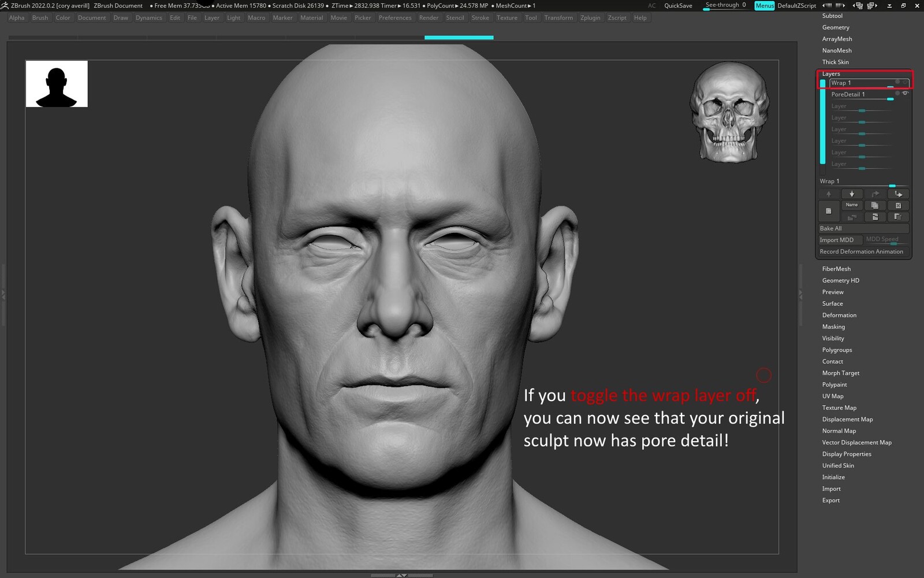The height and width of the screenshot is (578, 924).
Task: Open the Material menu
Action: [x=312, y=18]
